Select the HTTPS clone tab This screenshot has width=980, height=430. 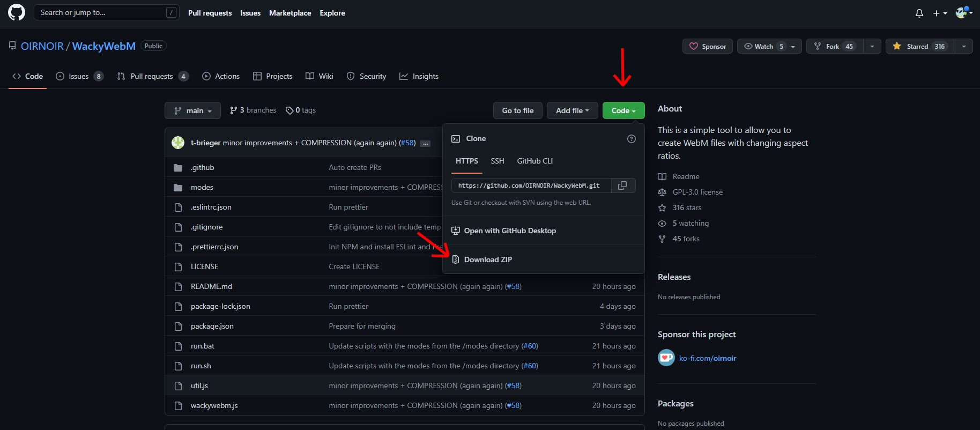(x=467, y=161)
